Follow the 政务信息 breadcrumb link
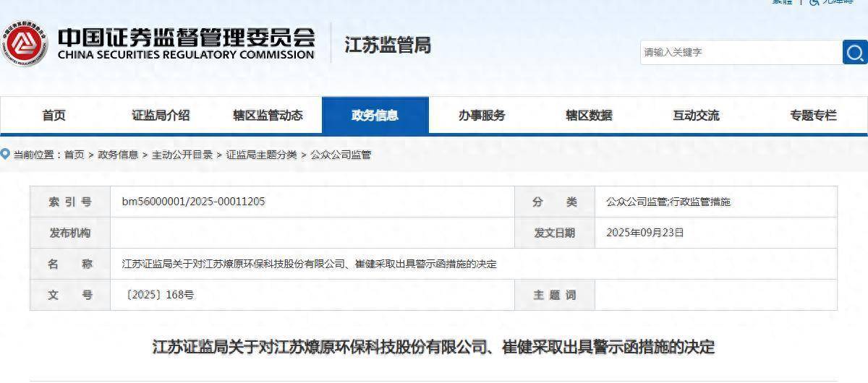 click(x=118, y=155)
